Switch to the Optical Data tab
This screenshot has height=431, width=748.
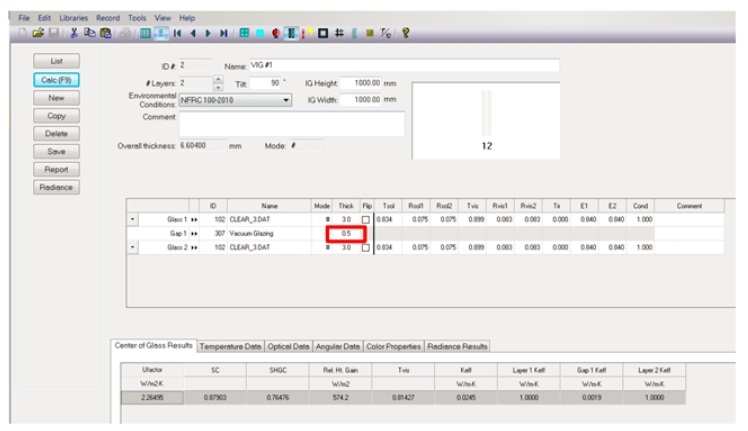288,346
